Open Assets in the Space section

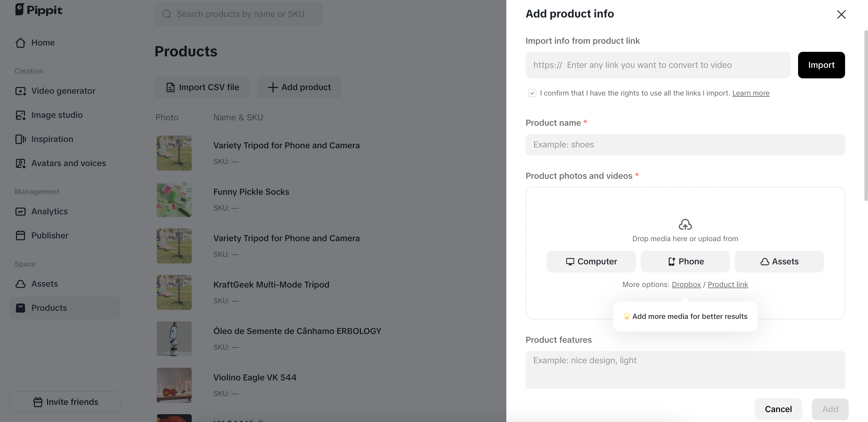pos(45,284)
